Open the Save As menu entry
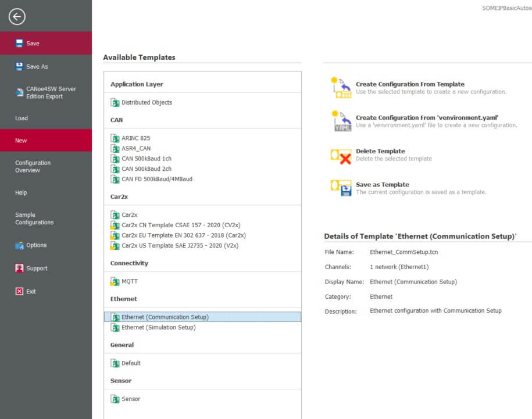The width and height of the screenshot is (532, 419). (37, 67)
